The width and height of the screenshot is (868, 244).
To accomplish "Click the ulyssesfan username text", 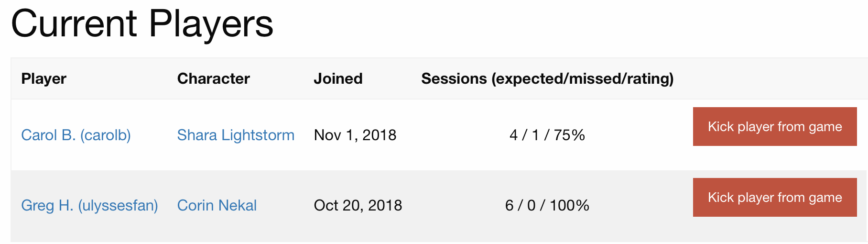I will (x=118, y=205).
